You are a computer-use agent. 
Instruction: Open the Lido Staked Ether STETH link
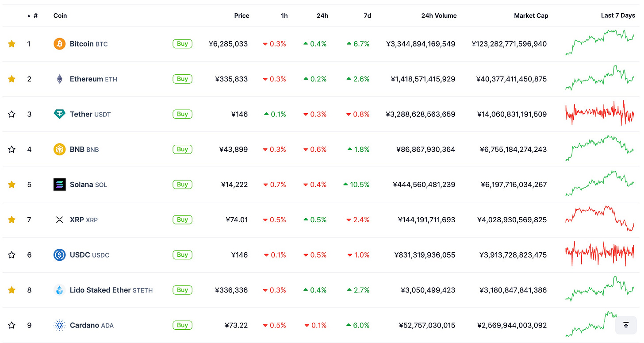point(111,290)
